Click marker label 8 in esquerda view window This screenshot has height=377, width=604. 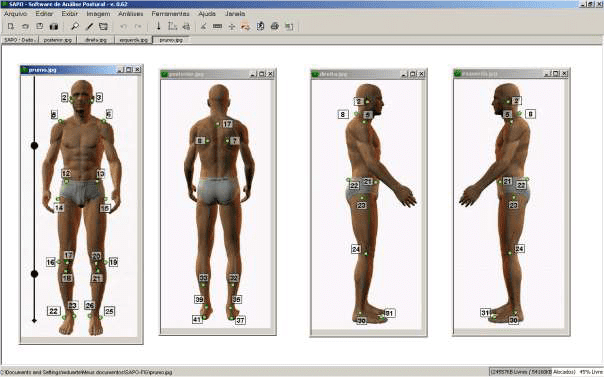click(x=530, y=114)
